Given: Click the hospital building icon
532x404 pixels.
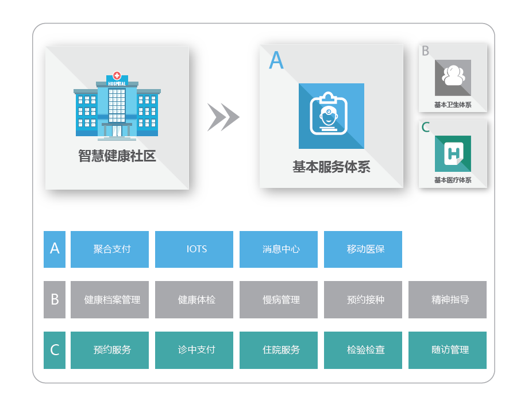Looking at the screenshot, I should point(117,106).
